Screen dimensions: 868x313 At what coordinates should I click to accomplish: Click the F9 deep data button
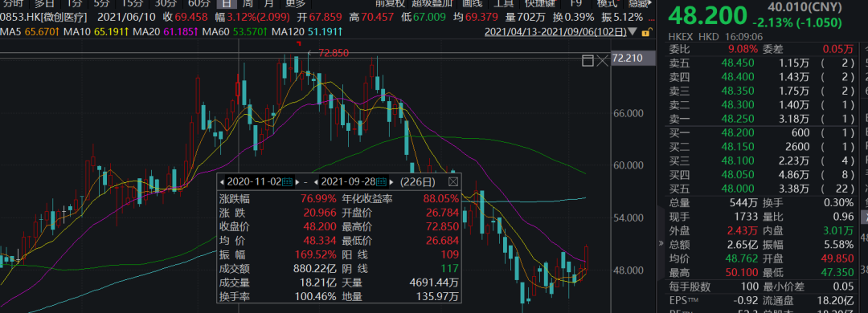coord(576,3)
